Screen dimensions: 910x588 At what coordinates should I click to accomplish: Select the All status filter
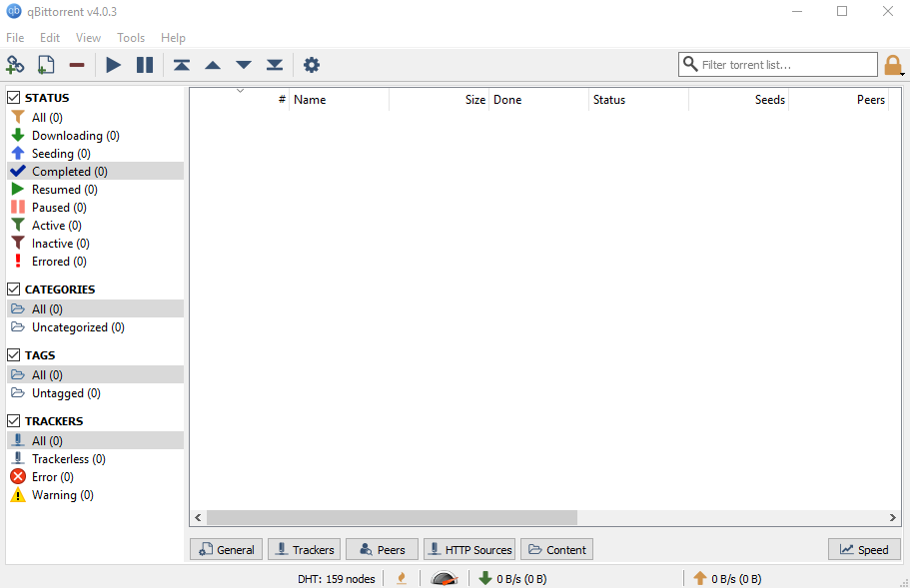click(95, 118)
